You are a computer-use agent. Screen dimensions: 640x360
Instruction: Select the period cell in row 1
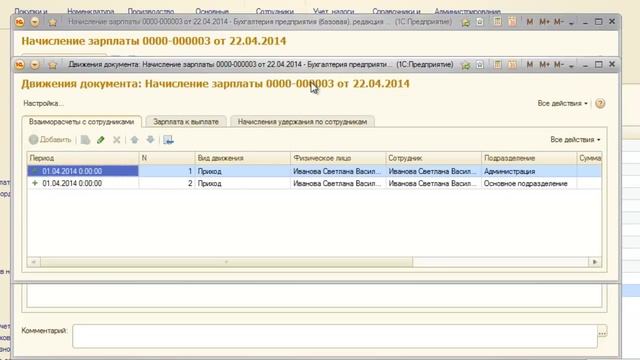point(83,171)
